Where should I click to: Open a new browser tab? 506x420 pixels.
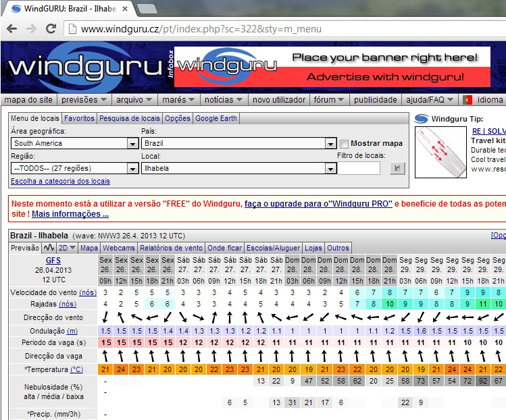[x=147, y=9]
